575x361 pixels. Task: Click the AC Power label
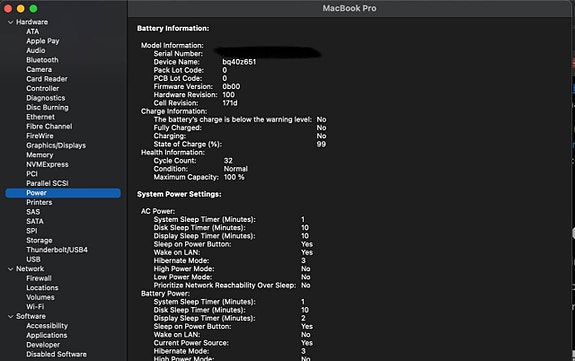[158, 211]
